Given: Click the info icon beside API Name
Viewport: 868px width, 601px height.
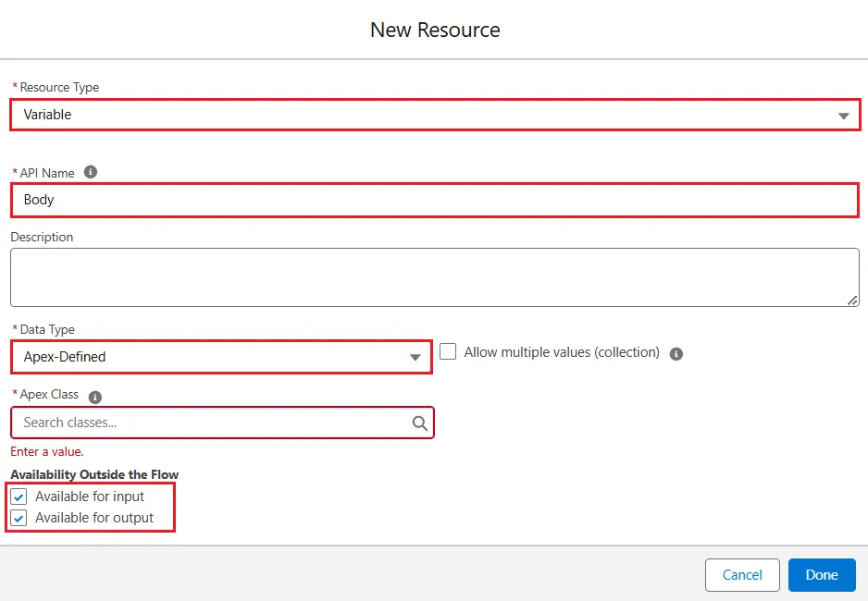Looking at the screenshot, I should (91, 172).
